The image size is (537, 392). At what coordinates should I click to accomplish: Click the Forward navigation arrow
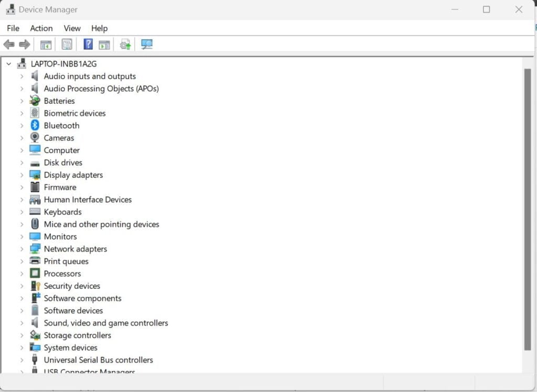[24, 44]
